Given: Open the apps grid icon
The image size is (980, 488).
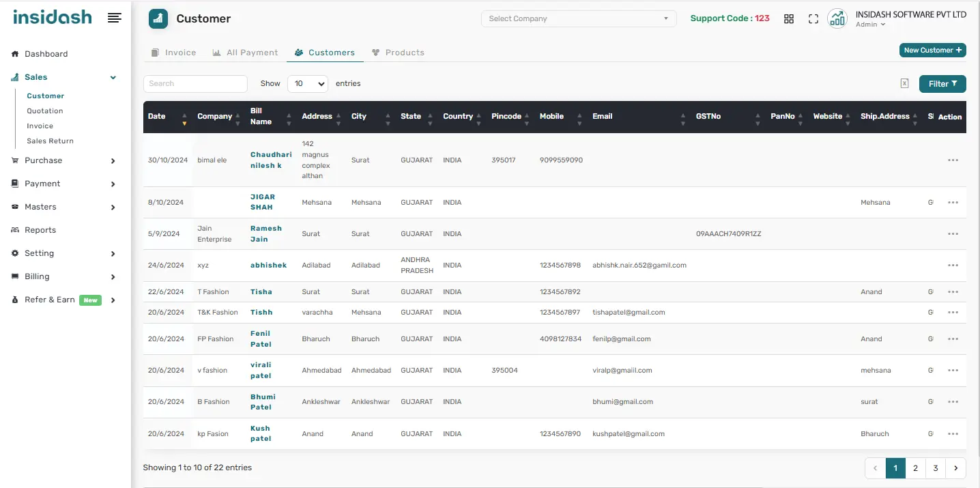Looking at the screenshot, I should pos(789,19).
